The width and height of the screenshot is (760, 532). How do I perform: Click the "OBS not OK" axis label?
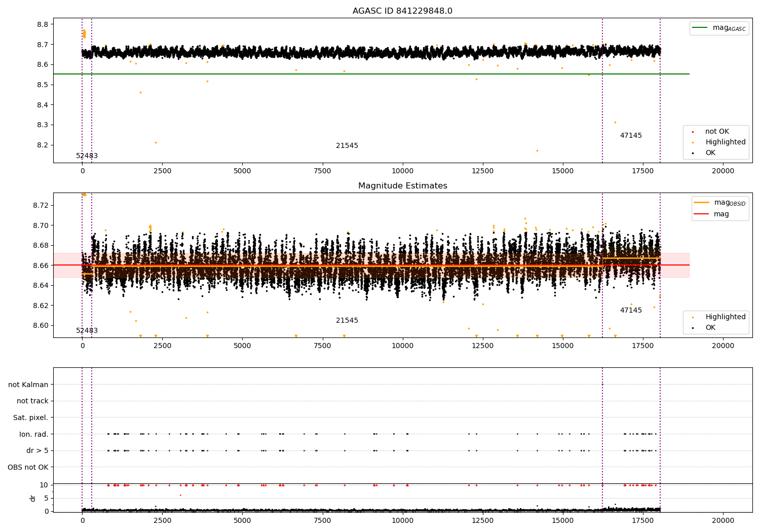click(x=28, y=467)
